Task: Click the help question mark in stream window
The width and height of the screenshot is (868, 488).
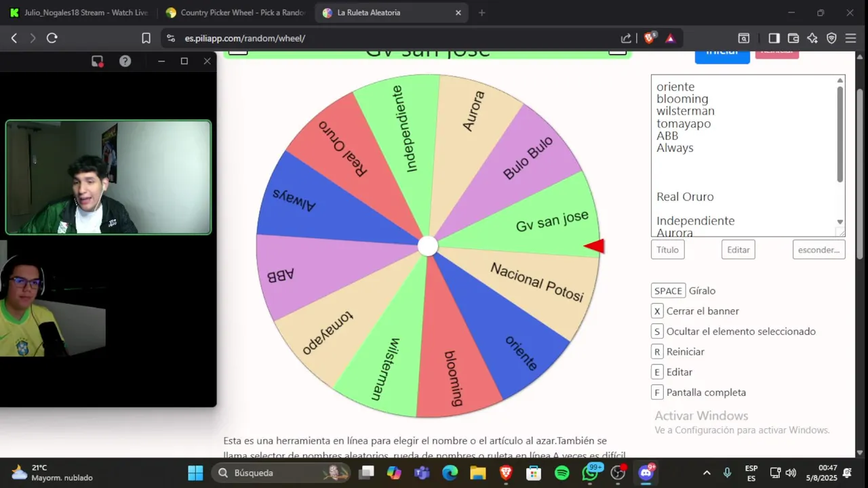Action: coord(125,61)
